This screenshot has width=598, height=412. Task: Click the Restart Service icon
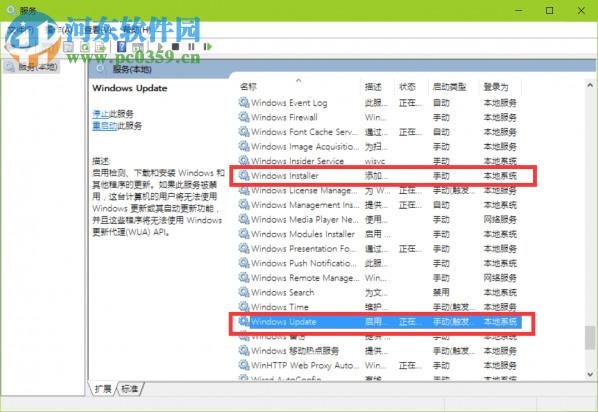[x=207, y=47]
